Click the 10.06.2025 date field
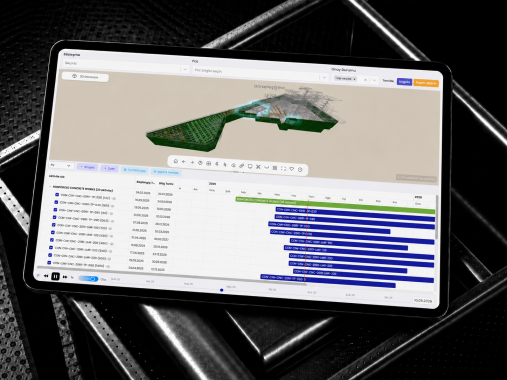Viewport: 507px width, 380px height. point(423,301)
